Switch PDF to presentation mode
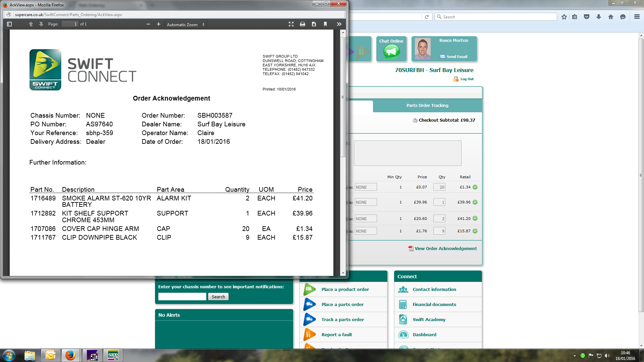The height and width of the screenshot is (362, 644). [291, 24]
